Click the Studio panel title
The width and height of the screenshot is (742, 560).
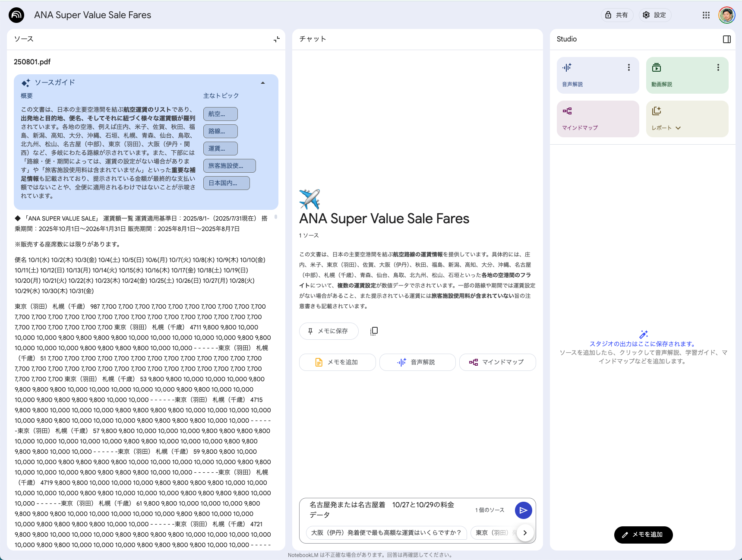click(x=567, y=39)
